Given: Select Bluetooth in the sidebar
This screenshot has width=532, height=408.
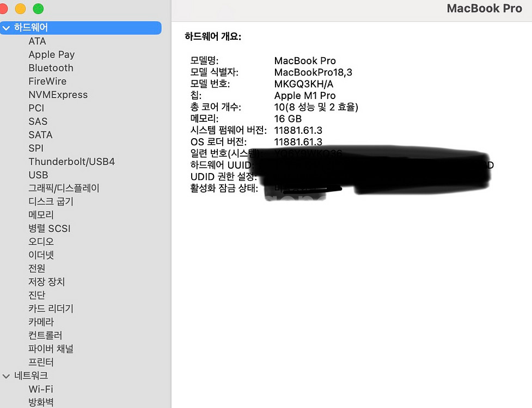Looking at the screenshot, I should pyautogui.click(x=51, y=67).
